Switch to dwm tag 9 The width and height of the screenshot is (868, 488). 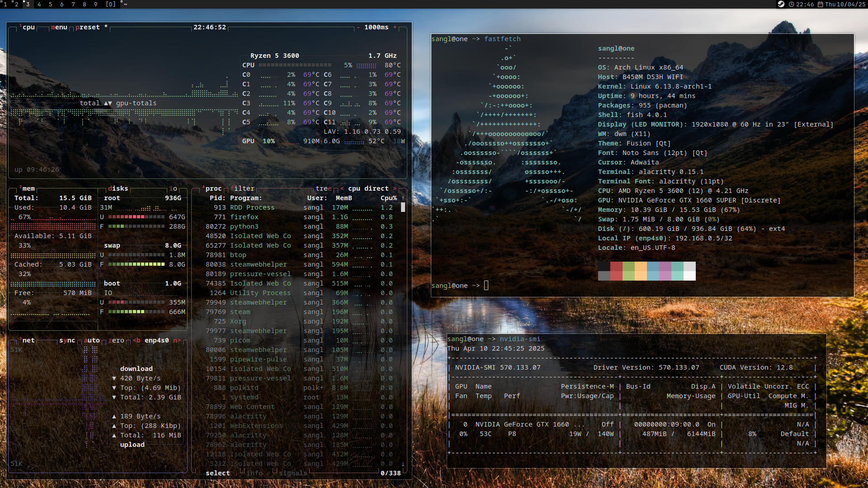[96, 4]
